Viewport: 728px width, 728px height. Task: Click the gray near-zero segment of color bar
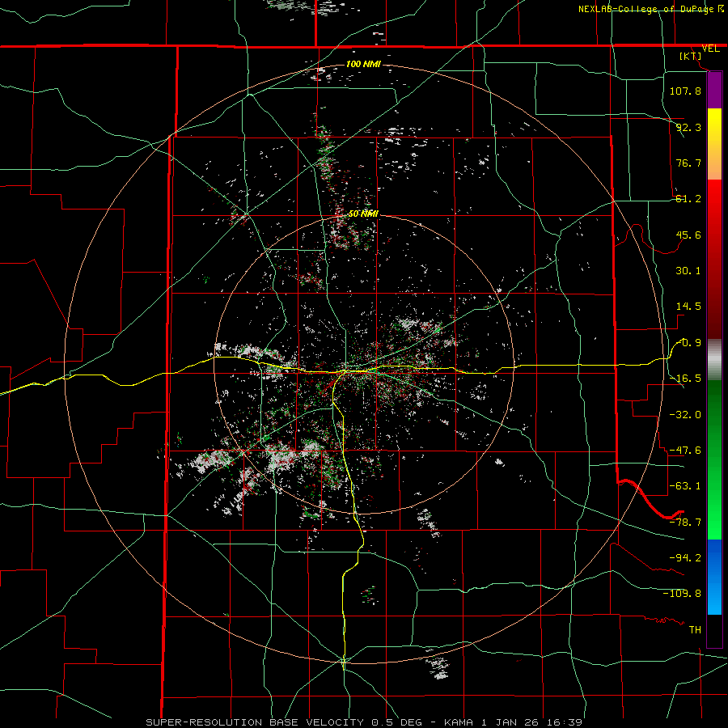[x=714, y=359]
